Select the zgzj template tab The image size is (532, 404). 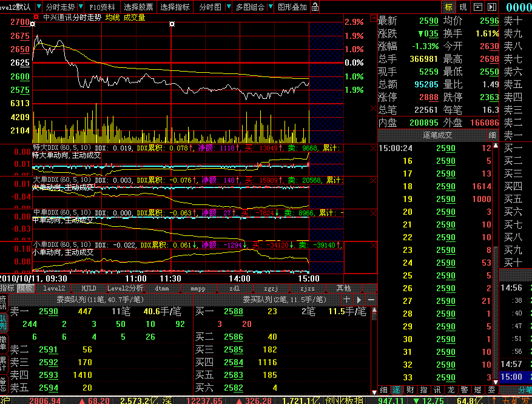point(271,288)
